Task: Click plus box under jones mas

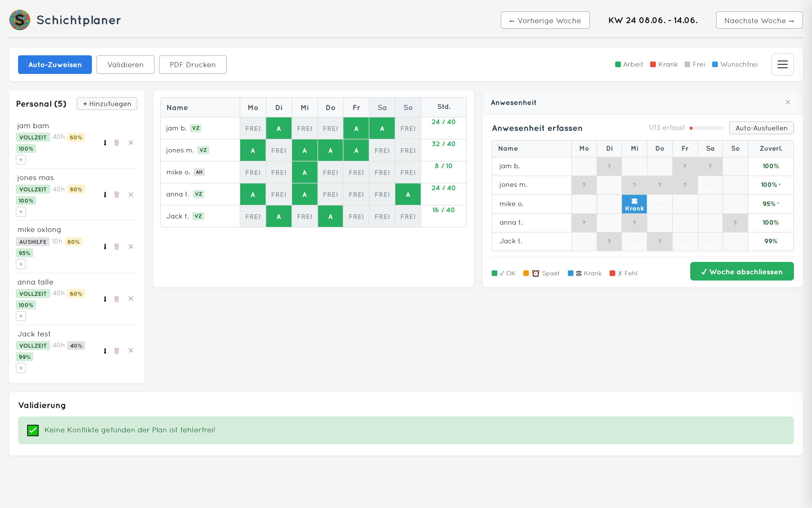Action: click(21, 212)
